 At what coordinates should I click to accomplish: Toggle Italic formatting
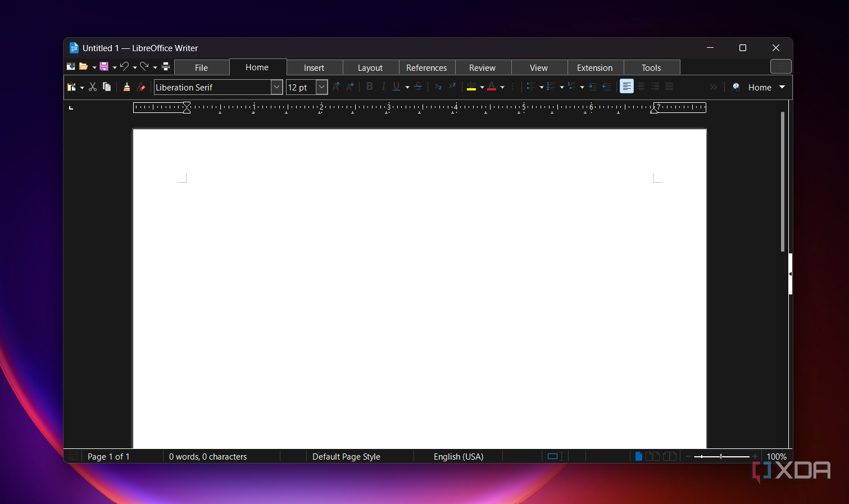point(383,87)
